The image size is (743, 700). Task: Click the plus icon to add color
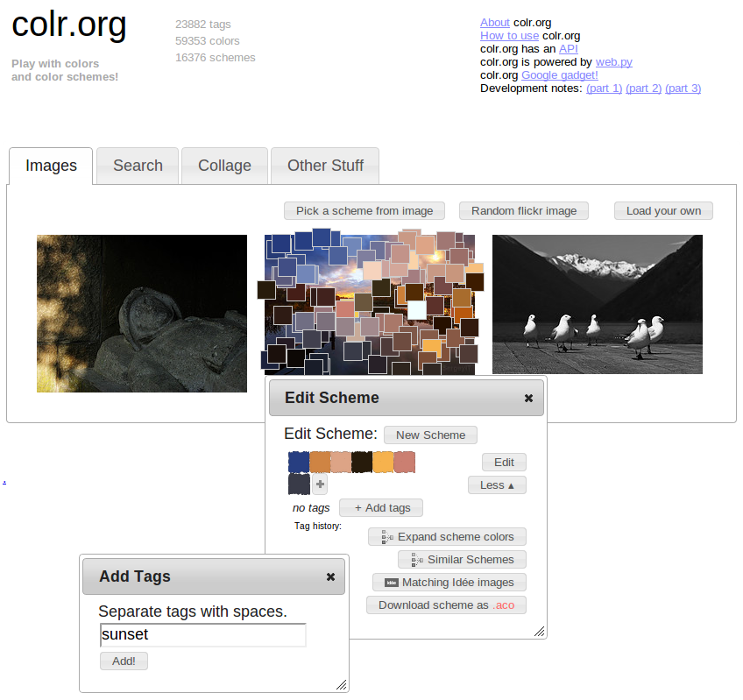click(x=321, y=484)
